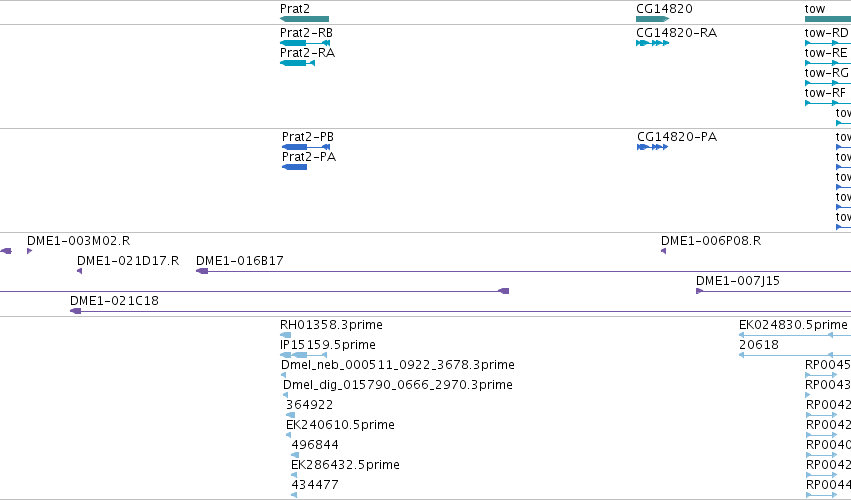
Task: Click the EK286432.5prime EST label
Action: tap(345, 465)
